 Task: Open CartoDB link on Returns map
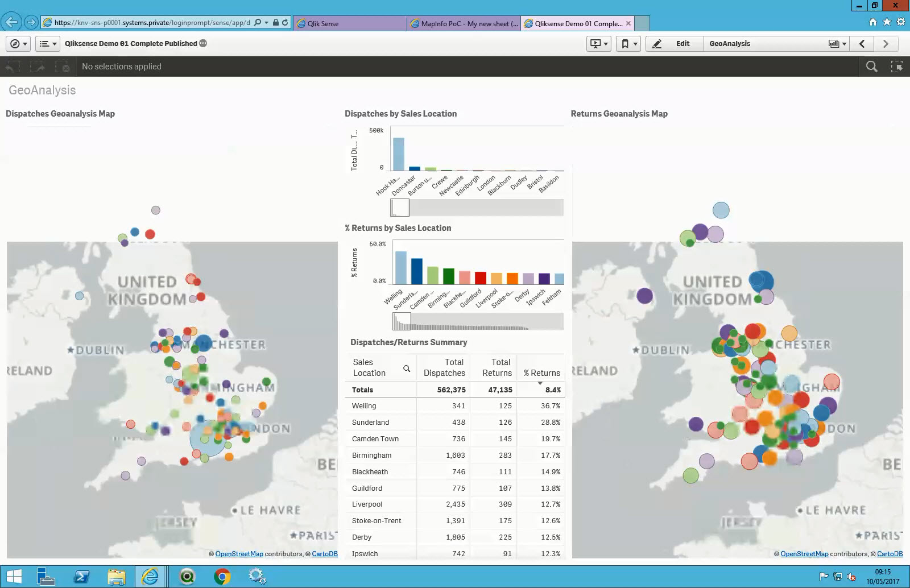pyautogui.click(x=890, y=554)
